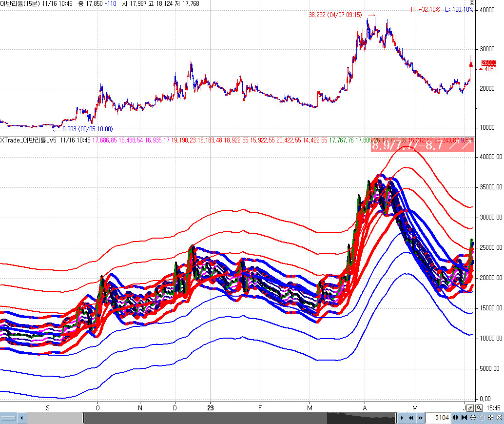The height and width of the screenshot is (424, 504).
Task: Click the compress horizontal spacing icon
Action: coord(464,418)
